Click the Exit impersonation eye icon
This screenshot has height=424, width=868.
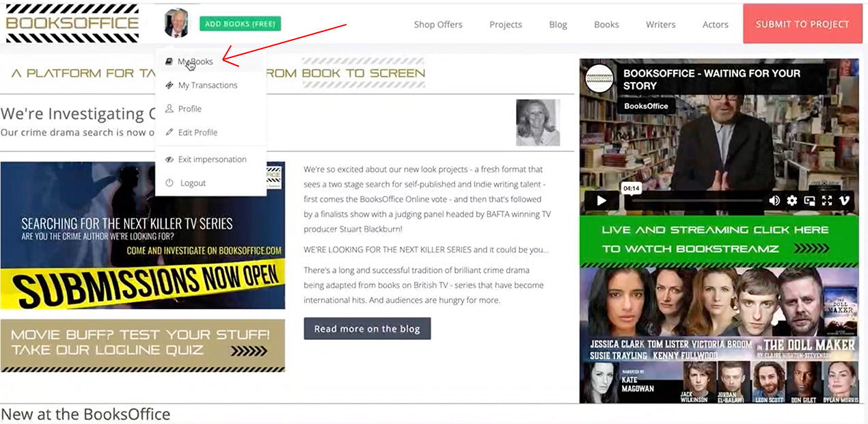(169, 159)
